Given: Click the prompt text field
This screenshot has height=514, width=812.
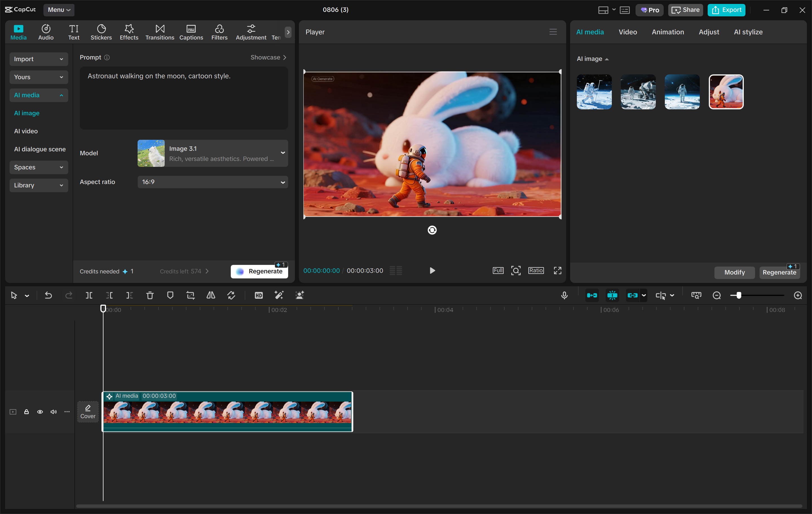Looking at the screenshot, I should coord(184,98).
